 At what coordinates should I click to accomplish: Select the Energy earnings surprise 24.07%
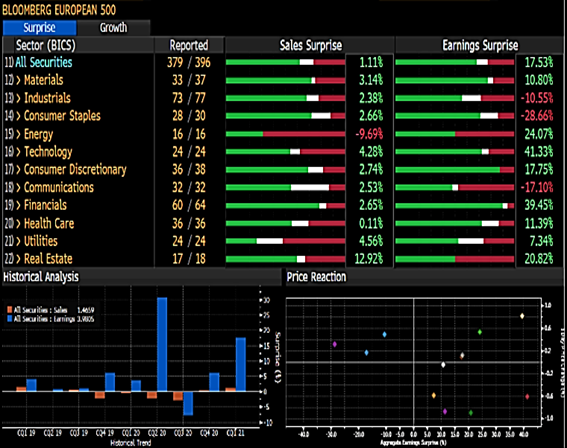[x=539, y=134]
